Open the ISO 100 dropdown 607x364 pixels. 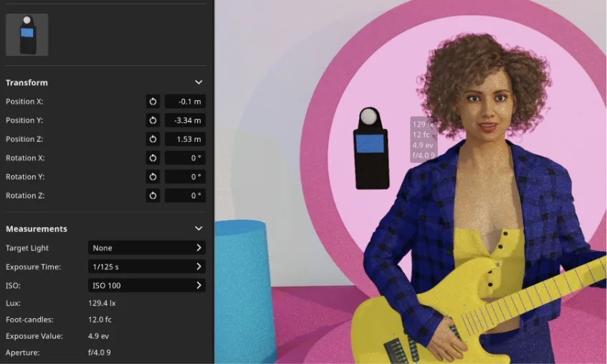(x=146, y=285)
